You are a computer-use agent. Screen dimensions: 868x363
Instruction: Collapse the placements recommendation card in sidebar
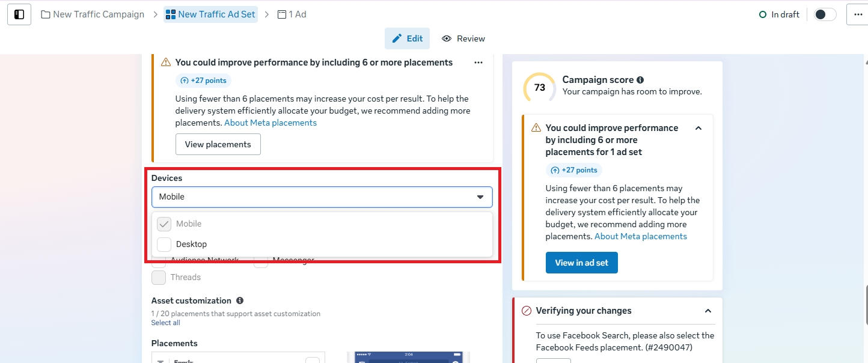pyautogui.click(x=698, y=128)
